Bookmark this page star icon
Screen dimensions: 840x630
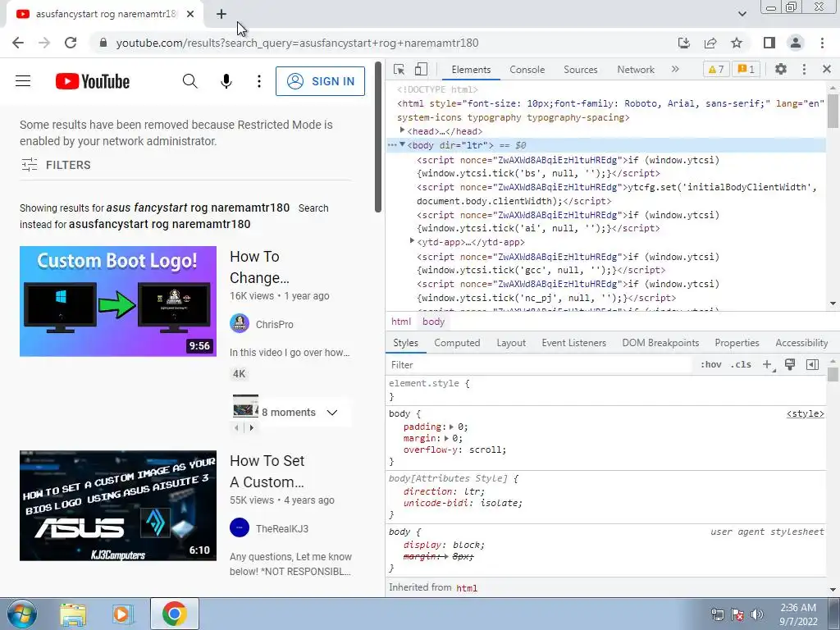click(x=737, y=43)
